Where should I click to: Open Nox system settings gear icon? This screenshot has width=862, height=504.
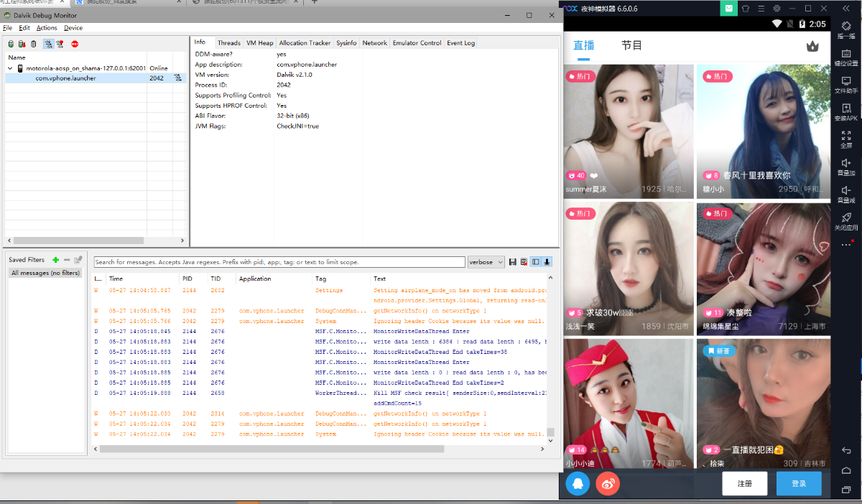click(x=777, y=9)
